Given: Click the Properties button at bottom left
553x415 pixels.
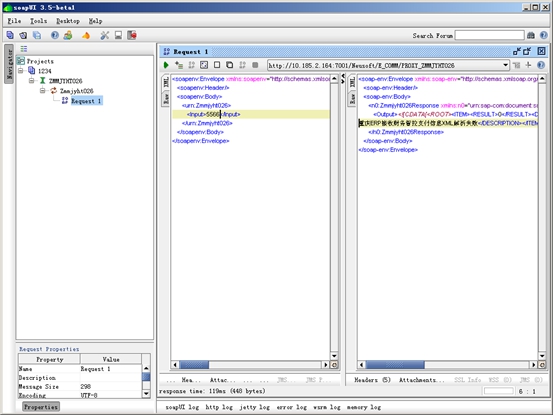Looking at the screenshot, I should point(41,407).
